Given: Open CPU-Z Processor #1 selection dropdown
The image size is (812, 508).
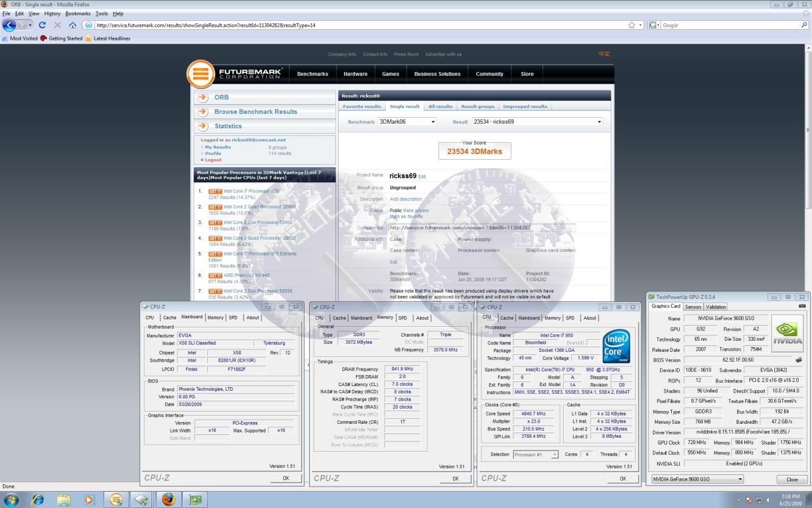Looking at the screenshot, I should point(536,455).
